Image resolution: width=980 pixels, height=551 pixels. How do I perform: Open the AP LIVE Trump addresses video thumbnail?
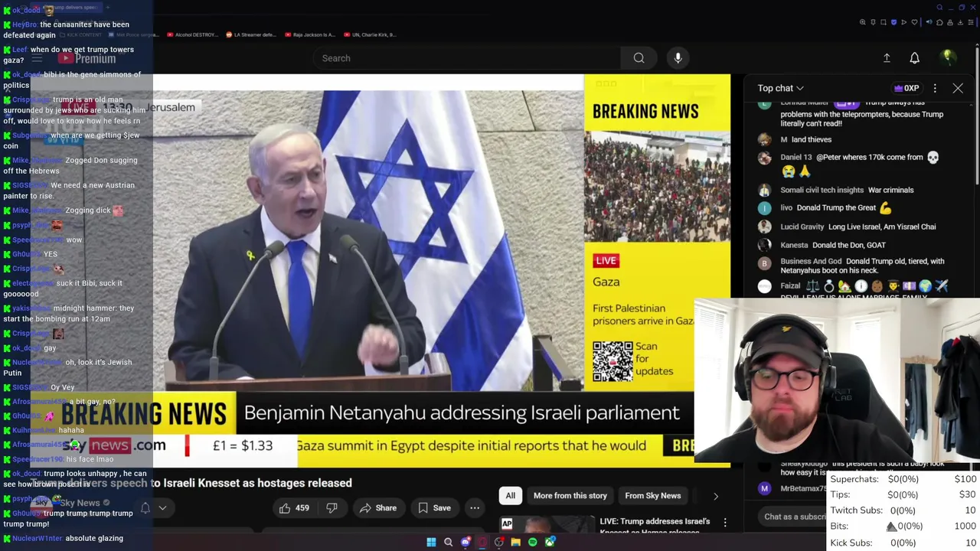click(547, 524)
